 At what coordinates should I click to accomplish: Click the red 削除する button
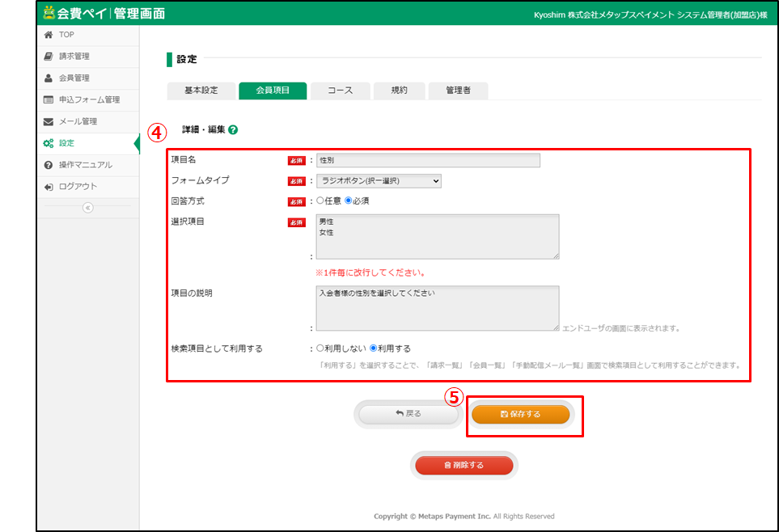coord(464,466)
